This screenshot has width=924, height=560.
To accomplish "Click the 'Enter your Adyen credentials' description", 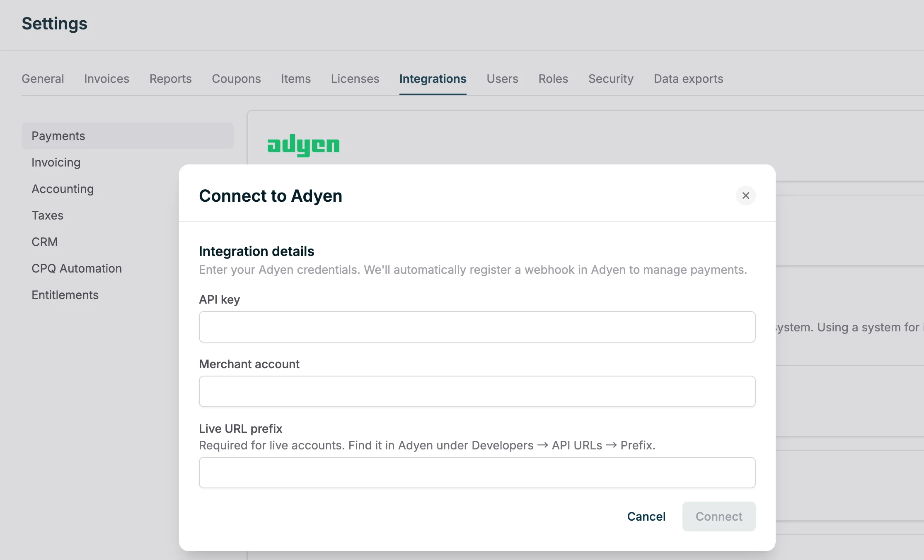I will tap(473, 270).
